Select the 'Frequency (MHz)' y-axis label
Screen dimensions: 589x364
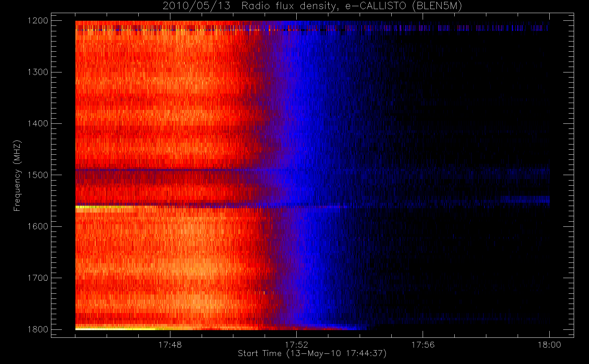click(17, 175)
